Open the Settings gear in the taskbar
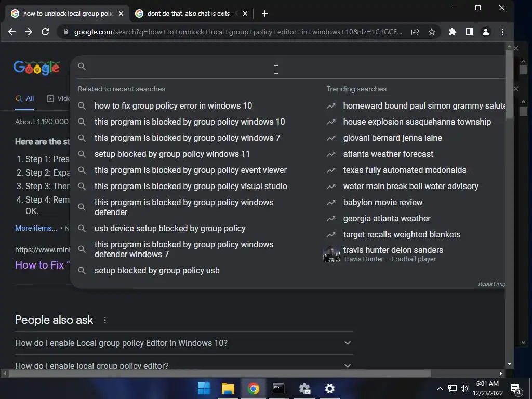This screenshot has height=399, width=532. click(x=330, y=388)
